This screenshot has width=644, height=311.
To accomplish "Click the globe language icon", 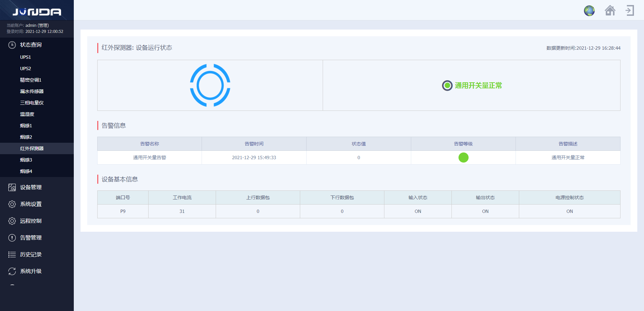I will pyautogui.click(x=589, y=11).
